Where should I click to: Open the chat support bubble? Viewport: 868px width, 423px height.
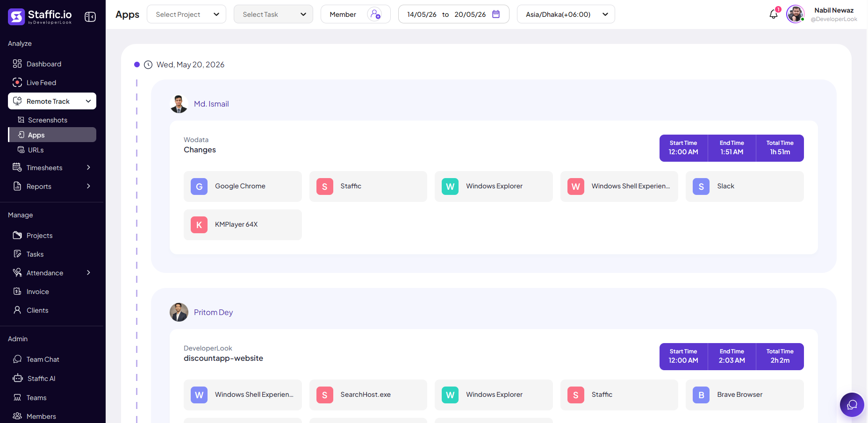pos(852,405)
